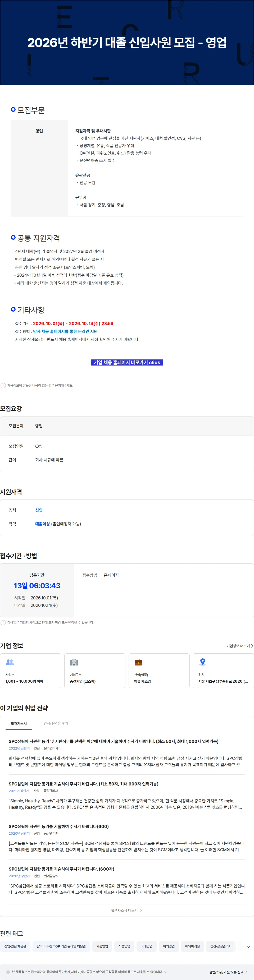Viewport: 254px width, 980px height.
Task: Click the chevron next to 기업정보 더보기
Action: click(252, 646)
